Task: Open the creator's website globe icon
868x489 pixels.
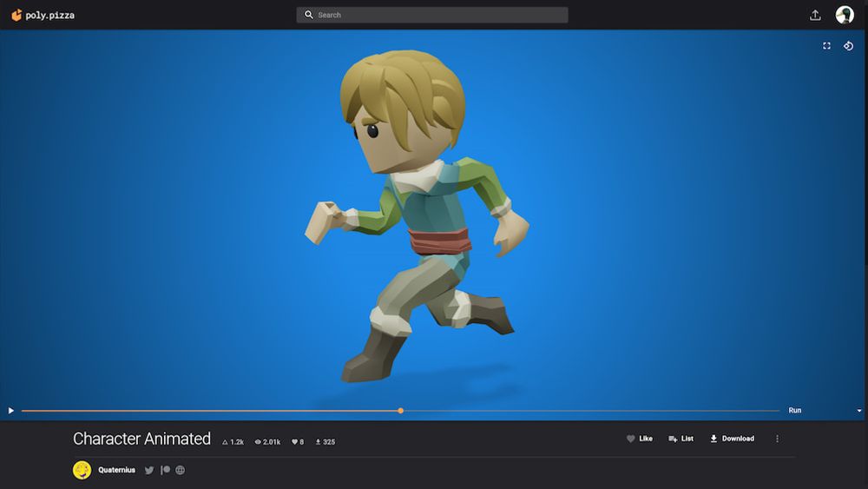Action: [181, 470]
